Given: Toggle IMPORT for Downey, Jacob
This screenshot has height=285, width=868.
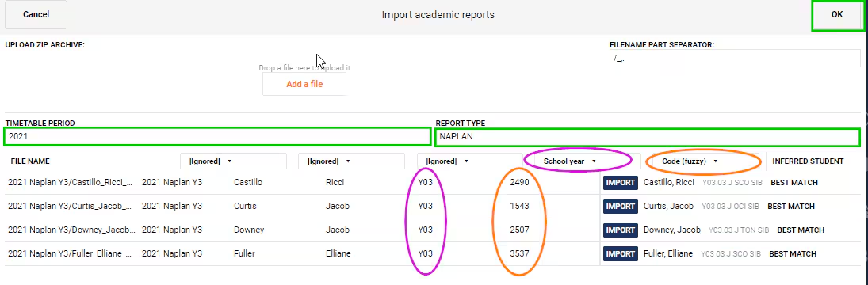Looking at the screenshot, I should 621,230.
